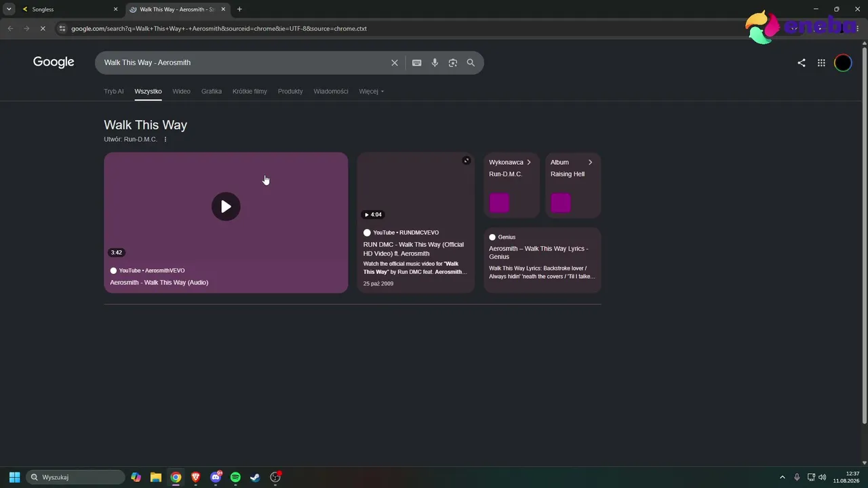
Task: Open the Produkty tab
Action: [x=290, y=91]
